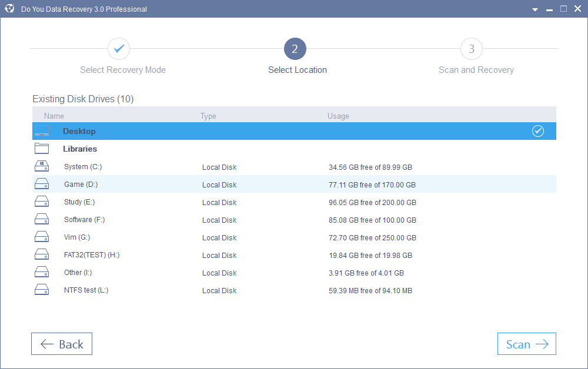Click usage text 19.84 GB free of 19.98 GB
588x369 pixels.
370,256
